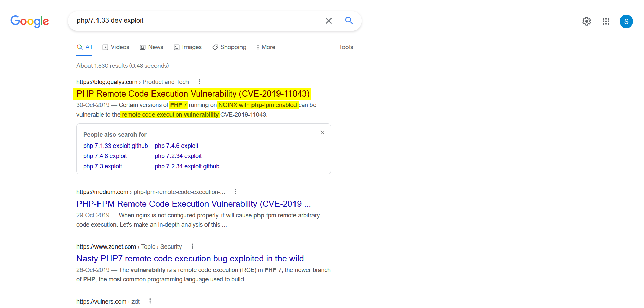The height and width of the screenshot is (308, 644).
Task: Search for php 7.1.33 exploit github
Action: (x=115, y=146)
